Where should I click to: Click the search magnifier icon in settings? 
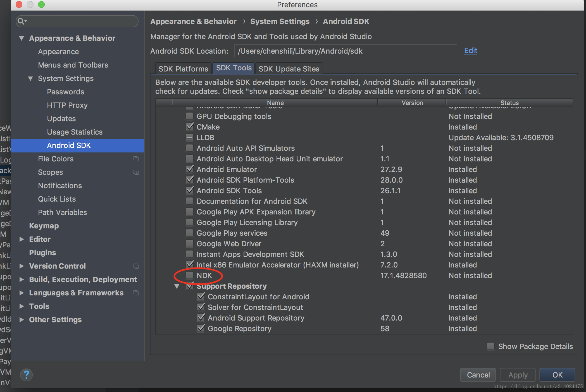22,21
